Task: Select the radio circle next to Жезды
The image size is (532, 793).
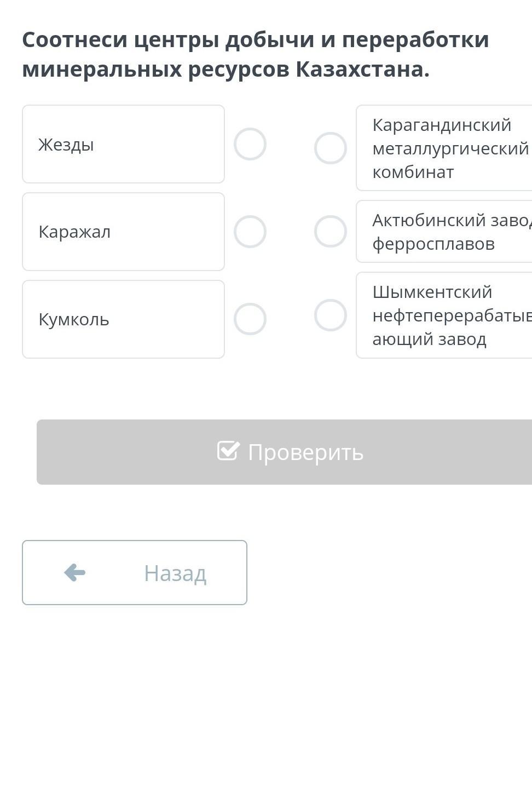Action: point(250,144)
